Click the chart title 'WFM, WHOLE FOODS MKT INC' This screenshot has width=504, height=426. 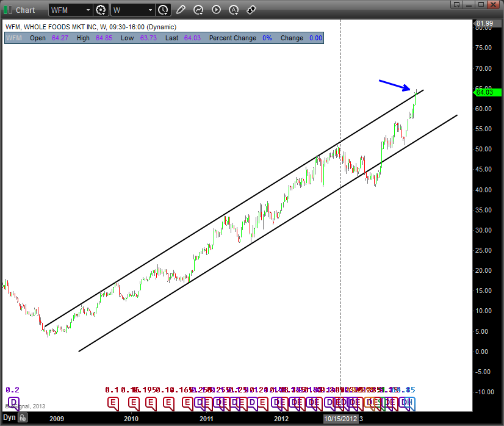coord(51,27)
